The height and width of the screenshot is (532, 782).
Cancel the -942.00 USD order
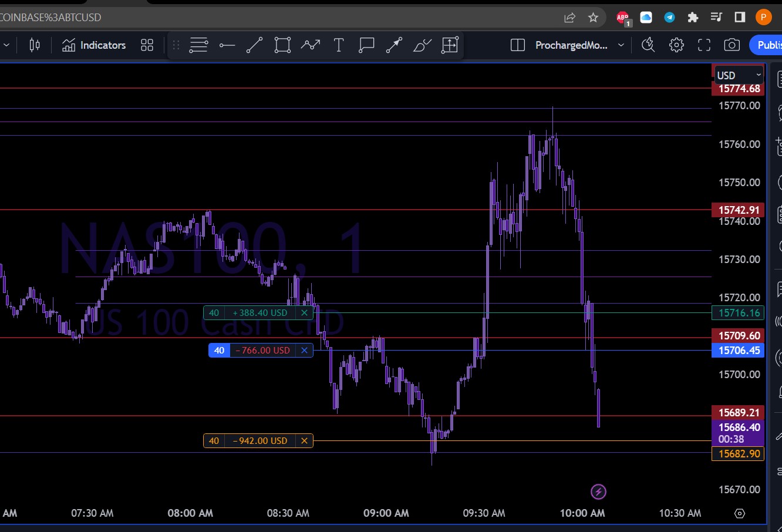pyautogui.click(x=304, y=441)
